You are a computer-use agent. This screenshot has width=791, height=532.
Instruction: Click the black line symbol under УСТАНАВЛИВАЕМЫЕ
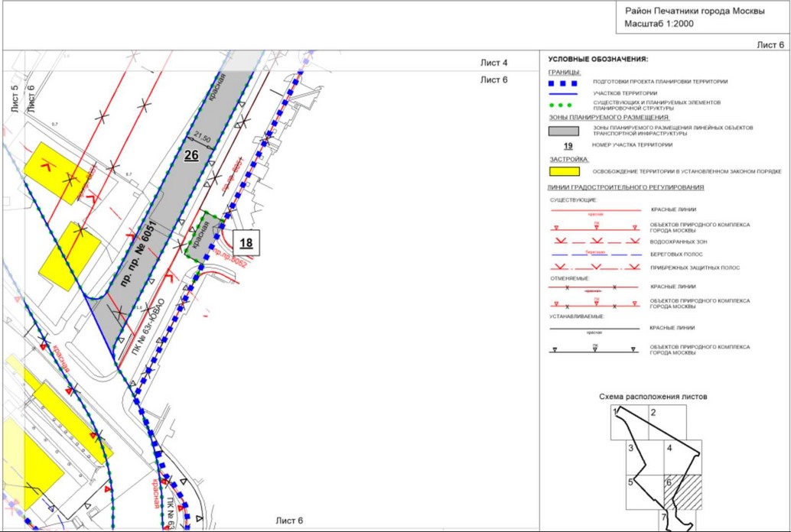[x=594, y=328]
